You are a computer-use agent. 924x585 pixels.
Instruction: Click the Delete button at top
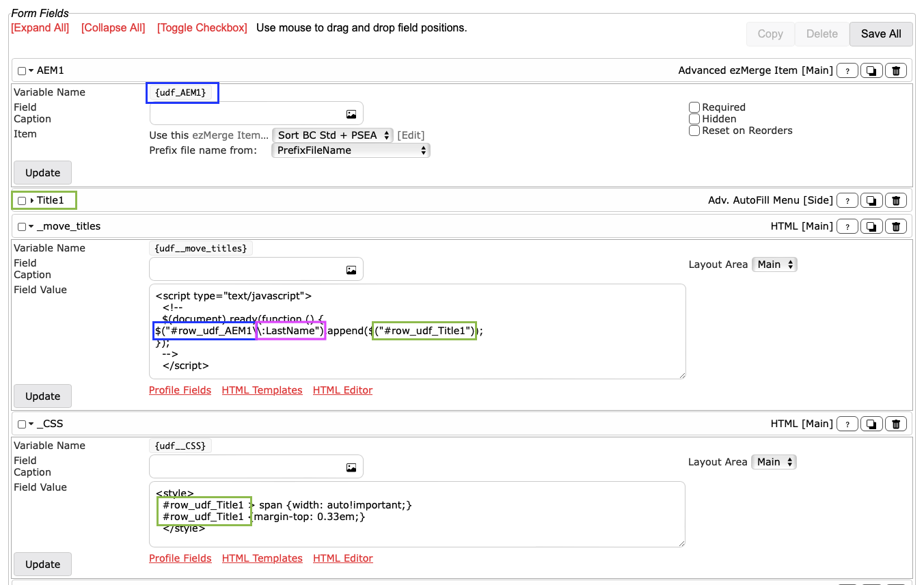(822, 34)
